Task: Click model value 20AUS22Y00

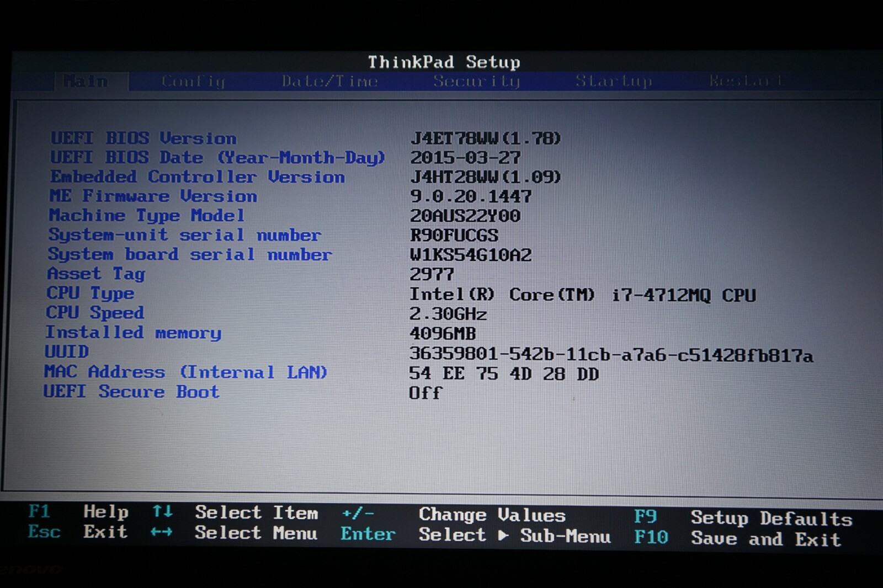Action: click(465, 216)
